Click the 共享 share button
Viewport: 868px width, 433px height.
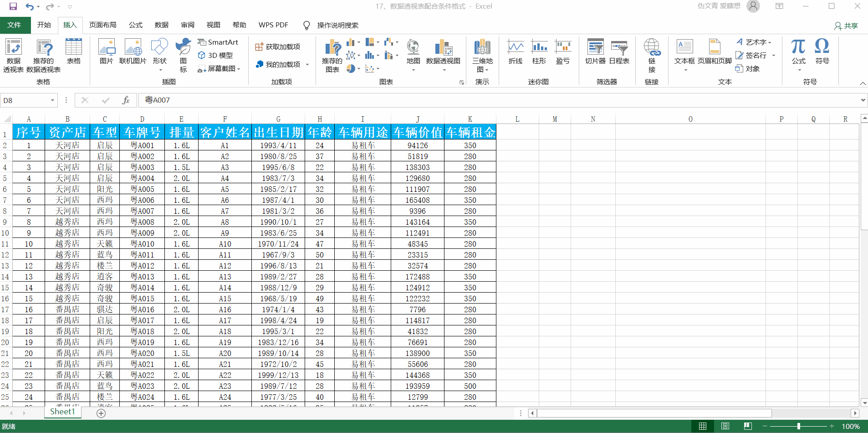pos(846,26)
